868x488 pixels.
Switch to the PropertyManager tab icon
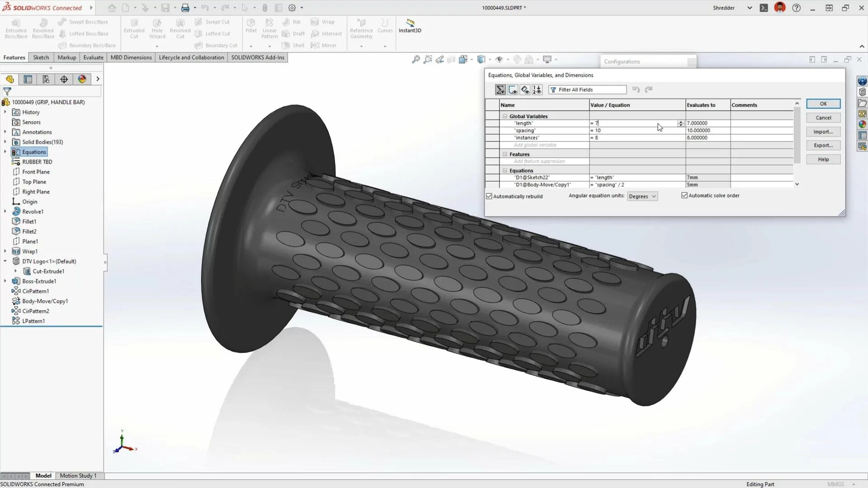click(28, 79)
